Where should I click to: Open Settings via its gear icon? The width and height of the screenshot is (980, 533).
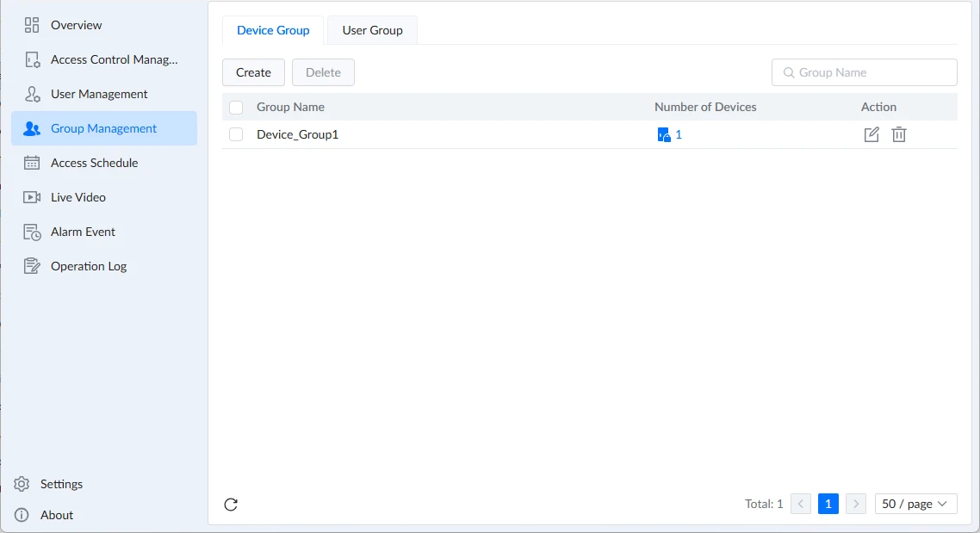pyautogui.click(x=22, y=484)
